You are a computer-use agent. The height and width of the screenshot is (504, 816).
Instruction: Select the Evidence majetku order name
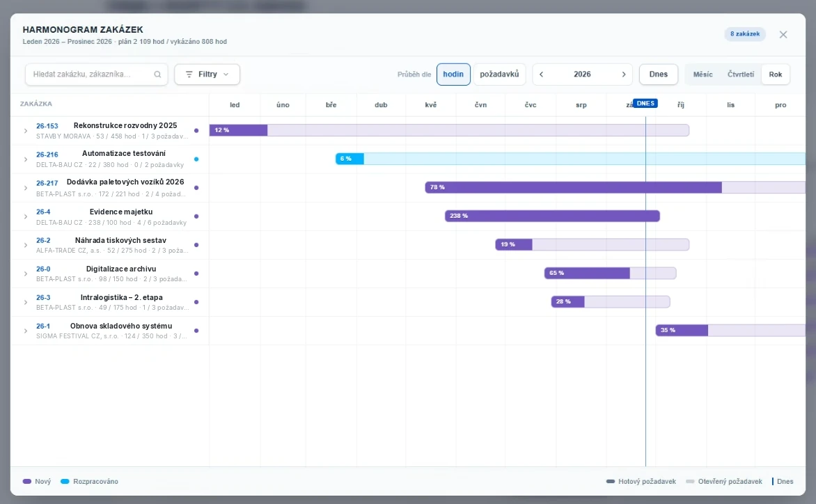tap(120, 212)
